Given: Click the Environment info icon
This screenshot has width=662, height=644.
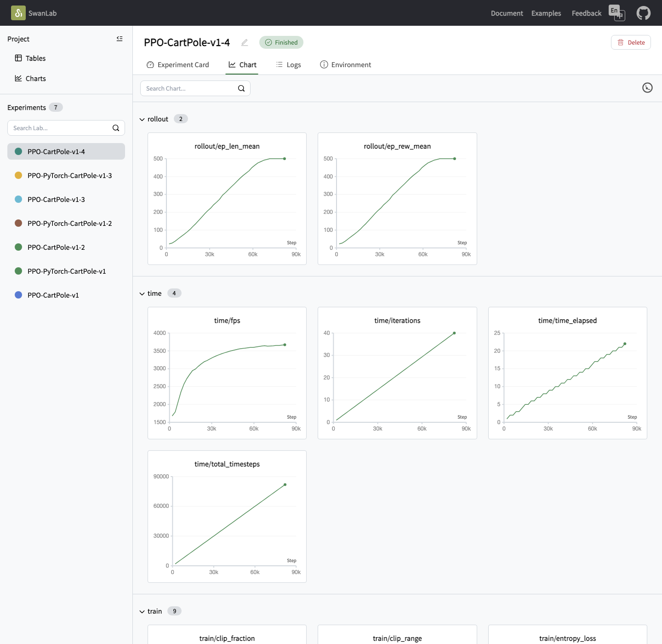Looking at the screenshot, I should click(x=324, y=64).
